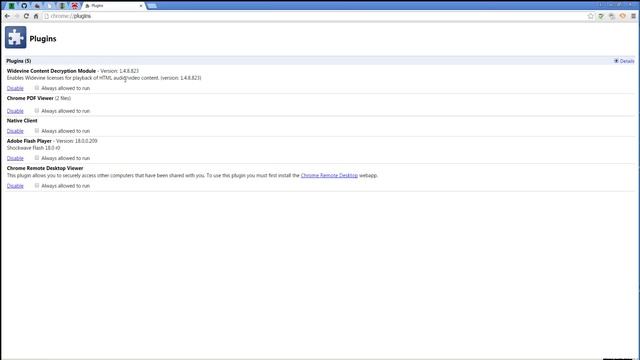Switch to the red-icon pinned tab

pyautogui.click(x=75, y=6)
